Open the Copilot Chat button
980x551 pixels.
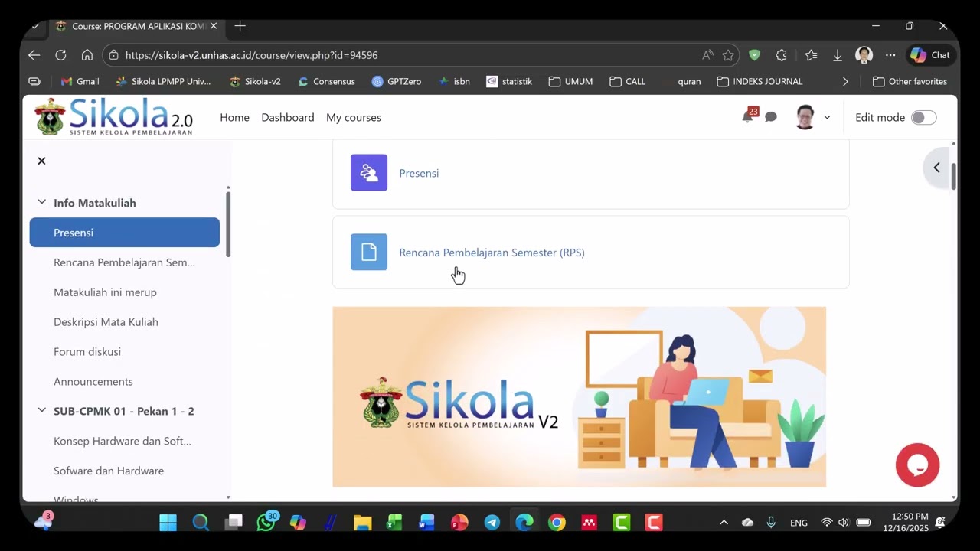pyautogui.click(x=930, y=55)
